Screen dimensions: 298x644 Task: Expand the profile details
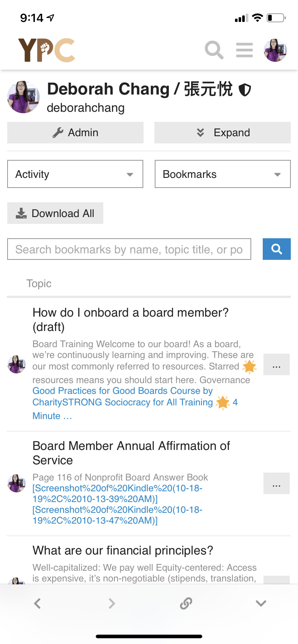(x=223, y=133)
